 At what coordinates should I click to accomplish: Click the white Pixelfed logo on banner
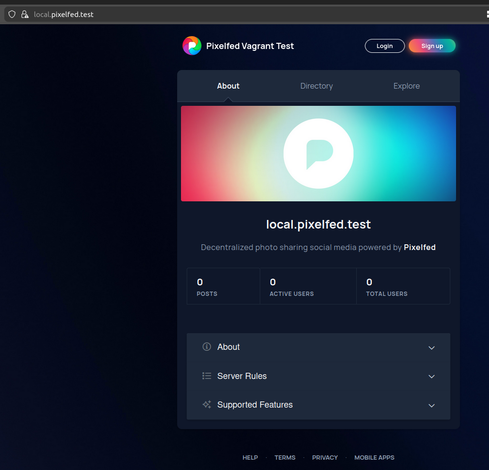click(x=318, y=154)
